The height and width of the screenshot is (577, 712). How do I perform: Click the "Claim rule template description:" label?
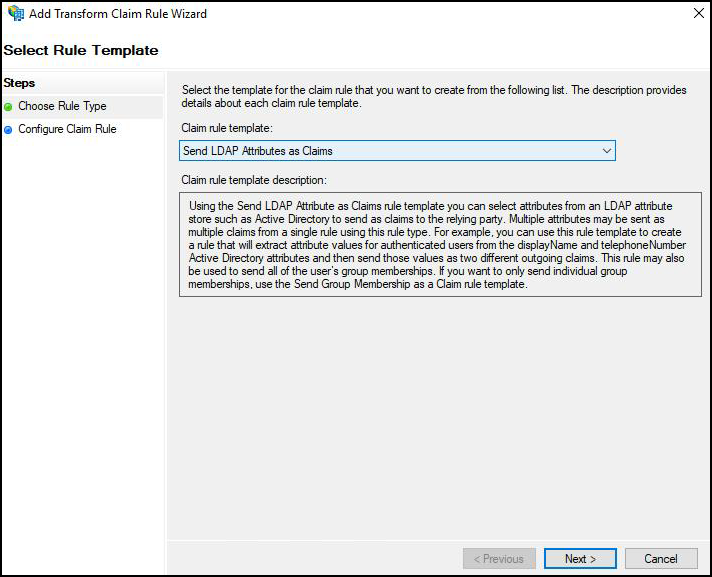pyautogui.click(x=254, y=180)
